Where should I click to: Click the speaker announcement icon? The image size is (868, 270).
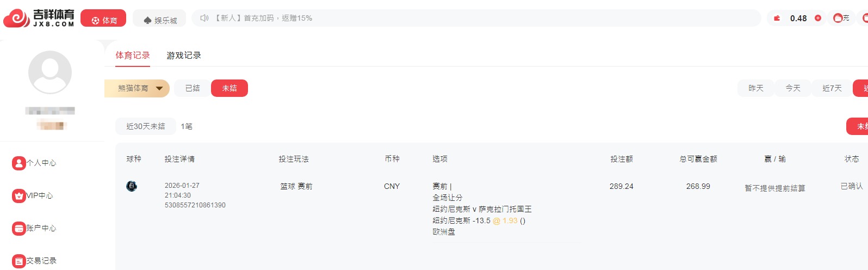(204, 18)
